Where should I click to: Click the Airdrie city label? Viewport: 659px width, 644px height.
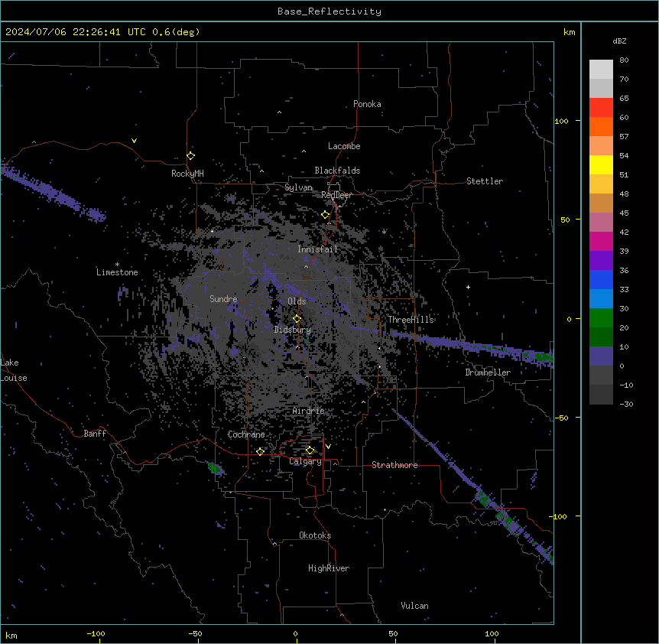309,411
